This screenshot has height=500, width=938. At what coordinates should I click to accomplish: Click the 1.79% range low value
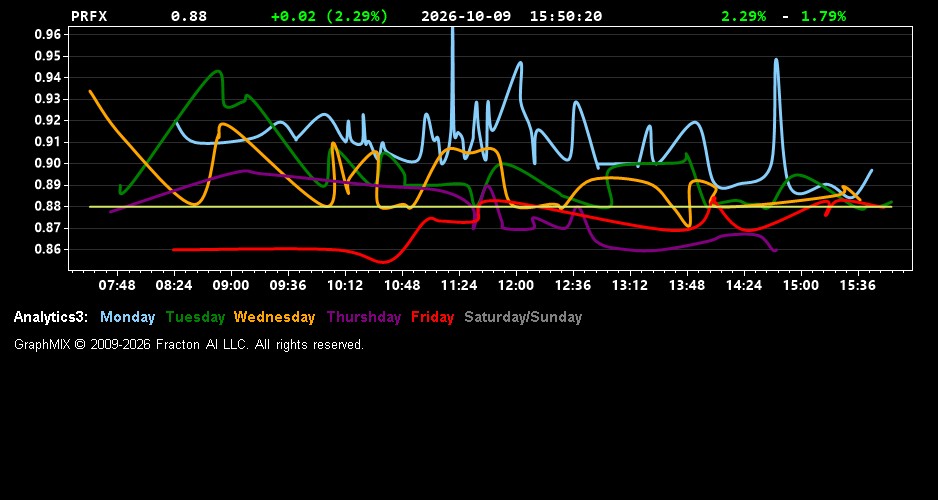(823, 16)
